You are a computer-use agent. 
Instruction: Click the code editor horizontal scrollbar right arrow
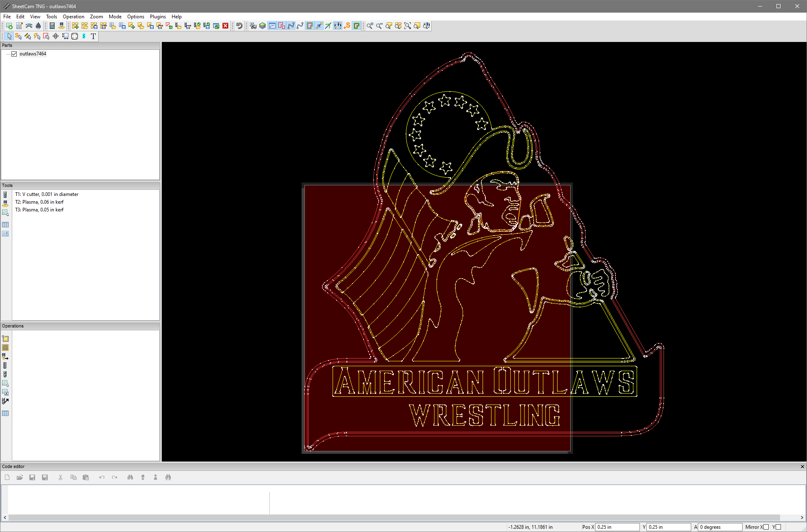[x=802, y=518]
